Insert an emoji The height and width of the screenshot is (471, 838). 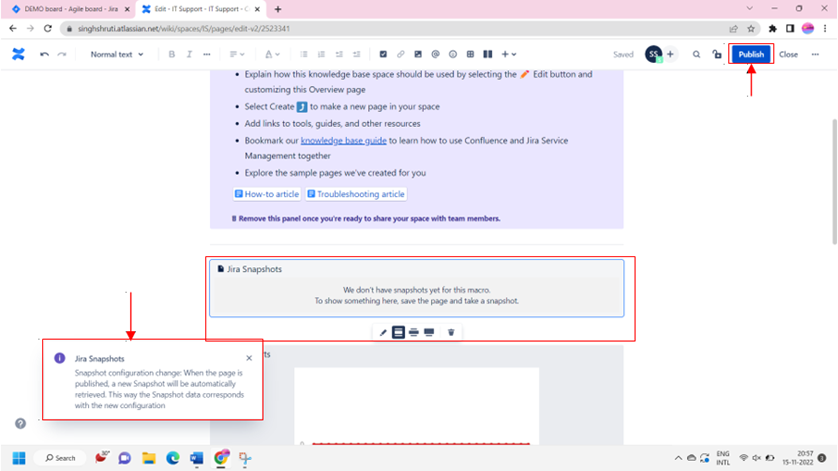(453, 54)
